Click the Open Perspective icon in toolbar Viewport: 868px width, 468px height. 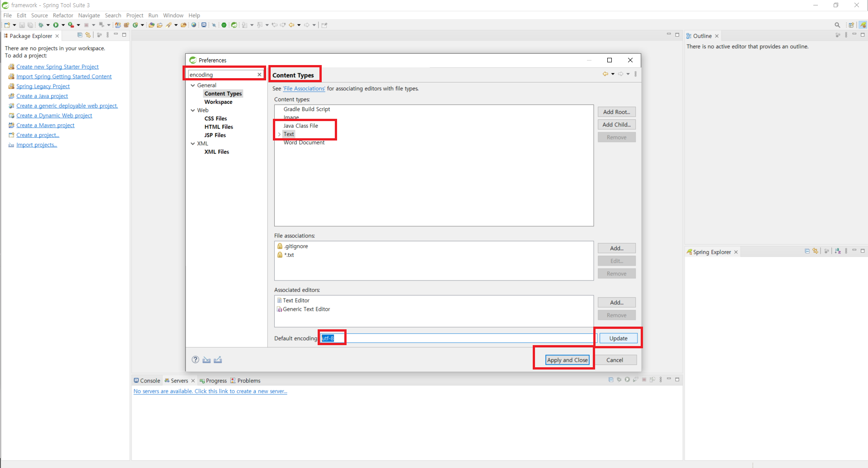coord(851,25)
